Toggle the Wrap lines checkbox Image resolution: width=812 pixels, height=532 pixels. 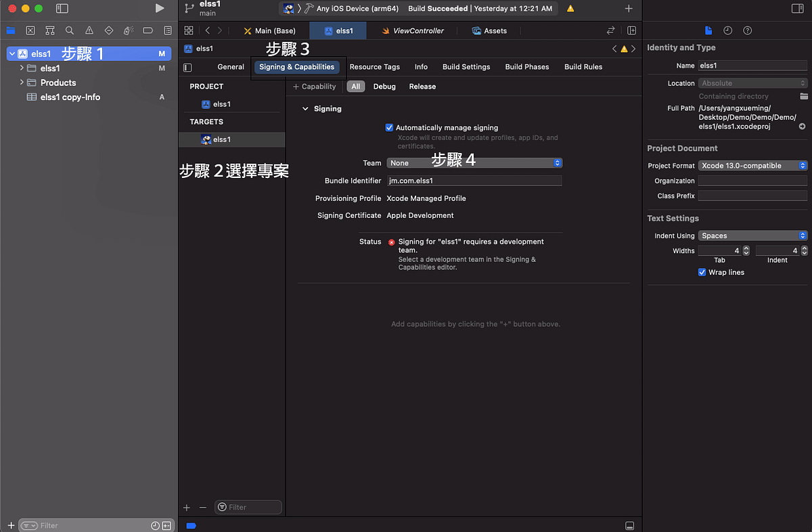[x=702, y=272]
